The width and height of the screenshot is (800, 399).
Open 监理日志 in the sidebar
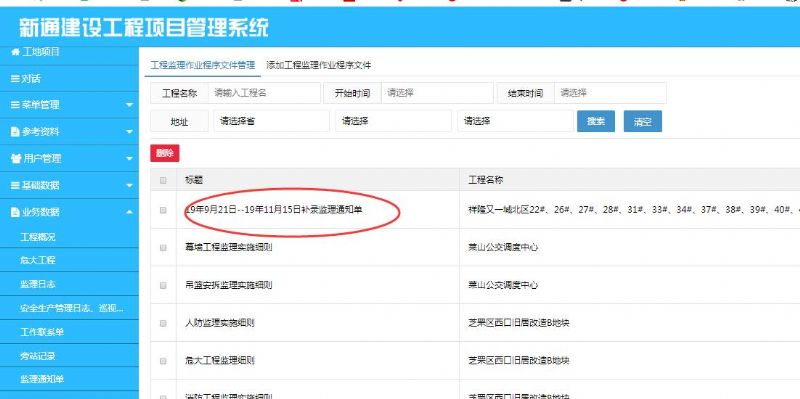click(x=38, y=284)
